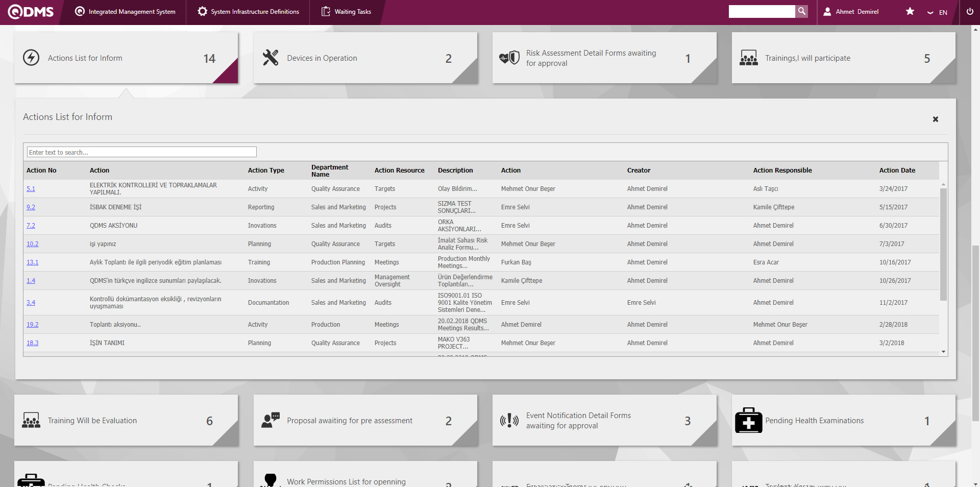Viewport: 980px width, 487px height.
Task: Click the 'Documantation' action type cell
Action: click(268, 303)
